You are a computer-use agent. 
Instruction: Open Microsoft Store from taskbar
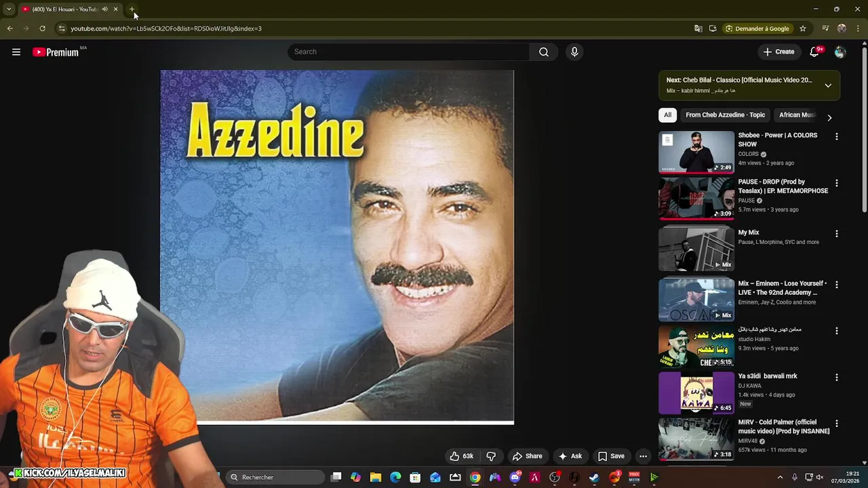click(x=415, y=477)
